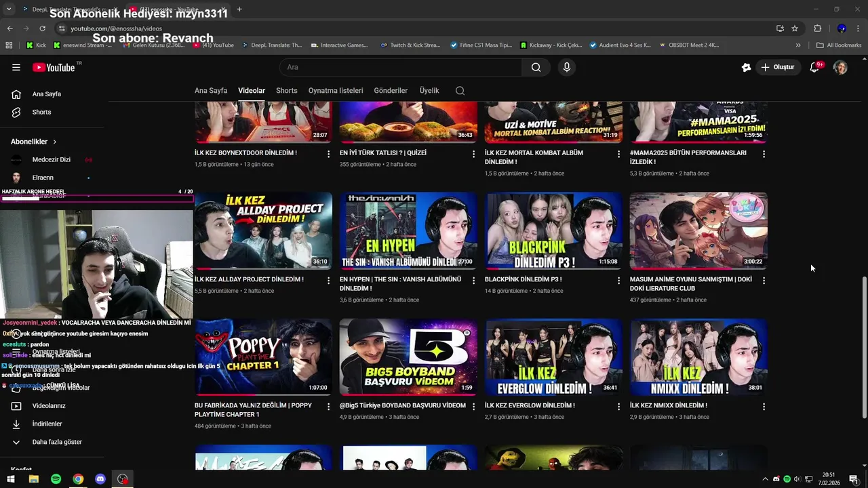Open Kick bookmark in bookmarks bar

tap(36, 45)
